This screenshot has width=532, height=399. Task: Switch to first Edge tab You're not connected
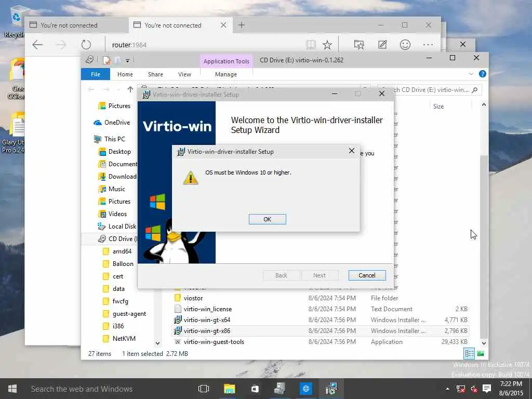(76, 25)
